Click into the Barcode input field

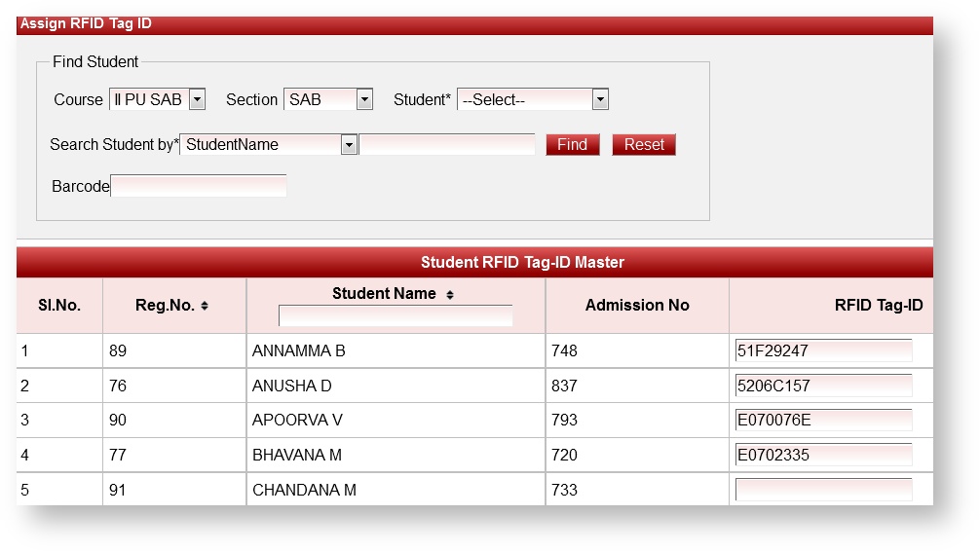(x=199, y=186)
